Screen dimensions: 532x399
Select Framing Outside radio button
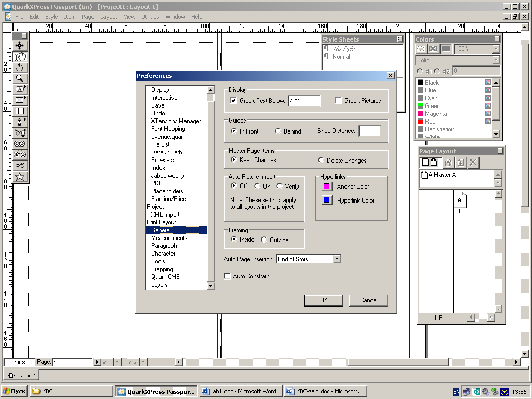click(263, 240)
